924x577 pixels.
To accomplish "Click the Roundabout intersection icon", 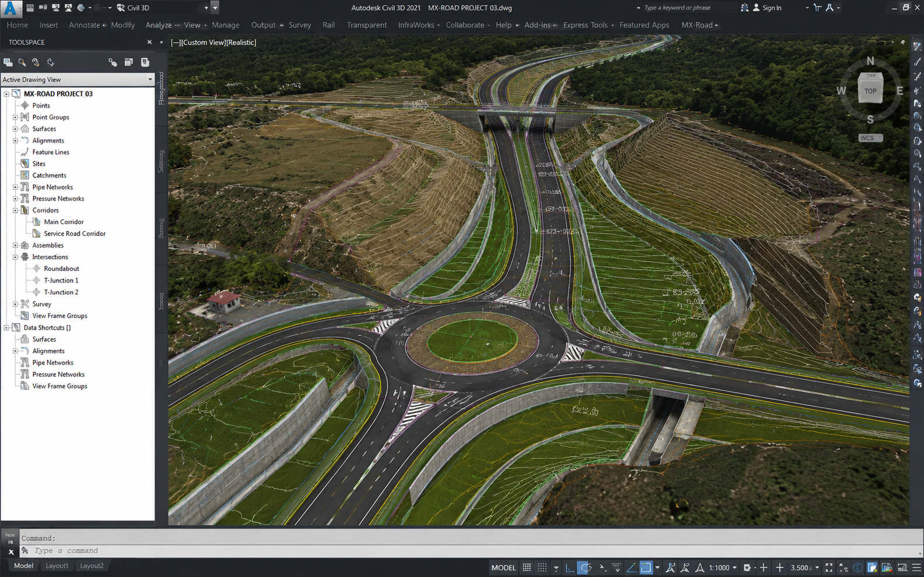I will click(x=37, y=268).
